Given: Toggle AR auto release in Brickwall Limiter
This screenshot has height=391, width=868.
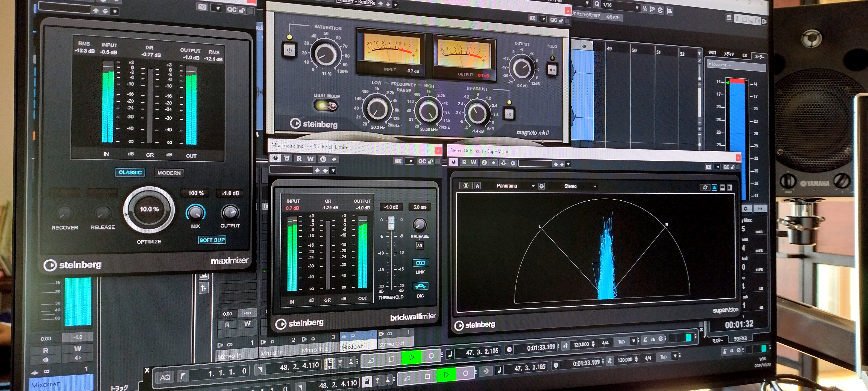Looking at the screenshot, I should (x=419, y=246).
